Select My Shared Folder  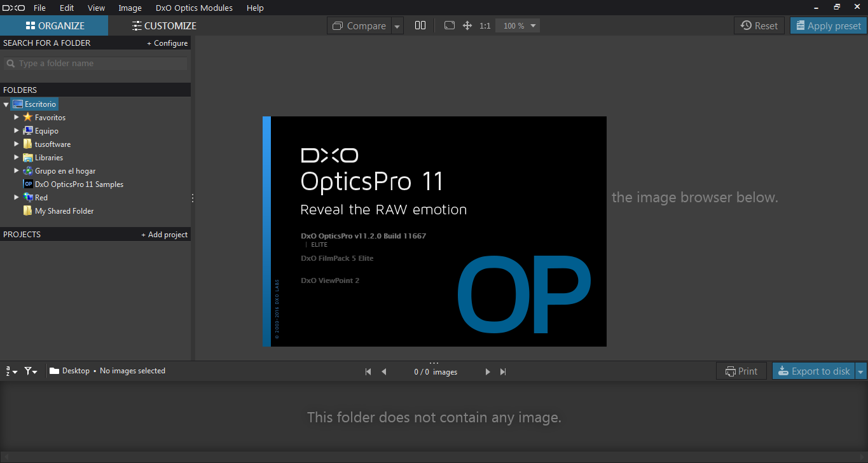coord(64,211)
